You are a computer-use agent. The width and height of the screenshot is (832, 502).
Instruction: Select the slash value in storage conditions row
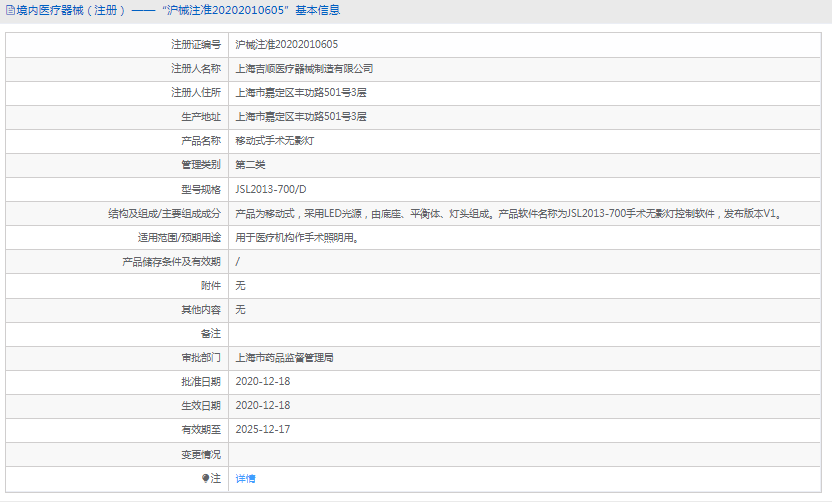coord(238,262)
